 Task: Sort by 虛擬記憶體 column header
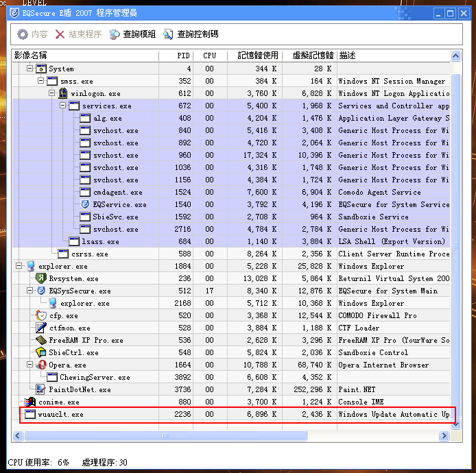(x=309, y=56)
